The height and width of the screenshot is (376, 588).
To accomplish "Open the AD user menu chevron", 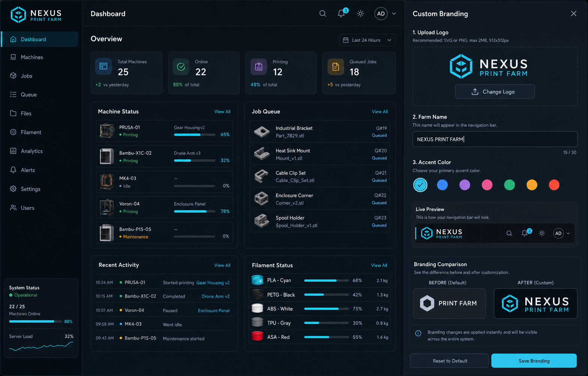I will click(394, 13).
